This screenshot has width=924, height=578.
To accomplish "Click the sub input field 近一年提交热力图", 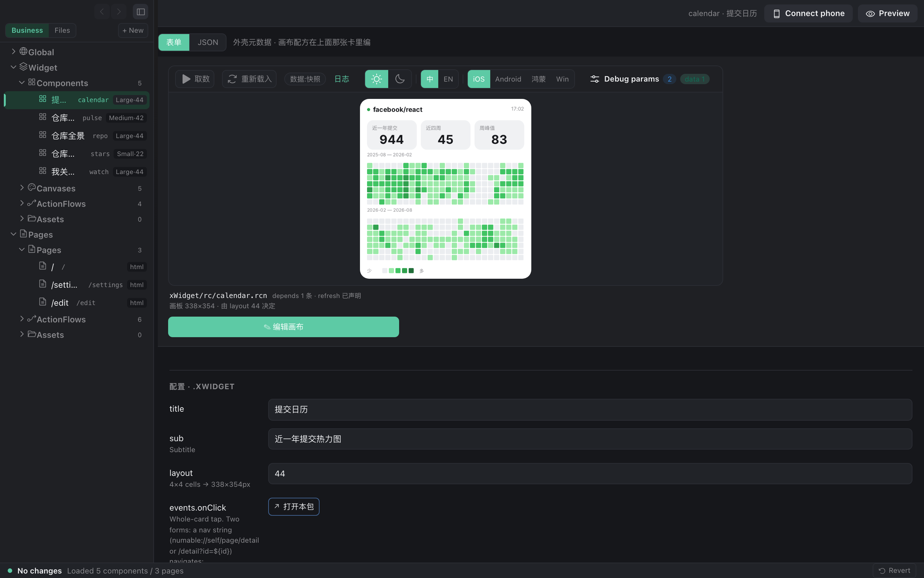I will (x=590, y=439).
